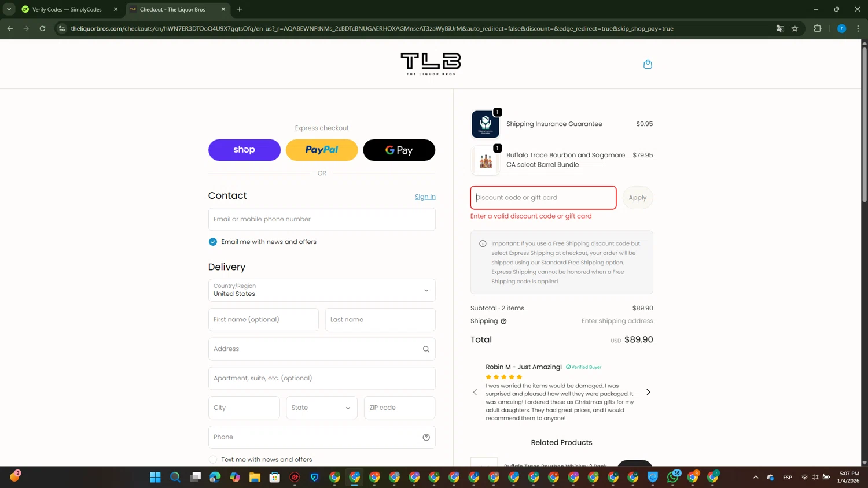Reload the checkout page
868x488 pixels.
click(x=42, y=28)
